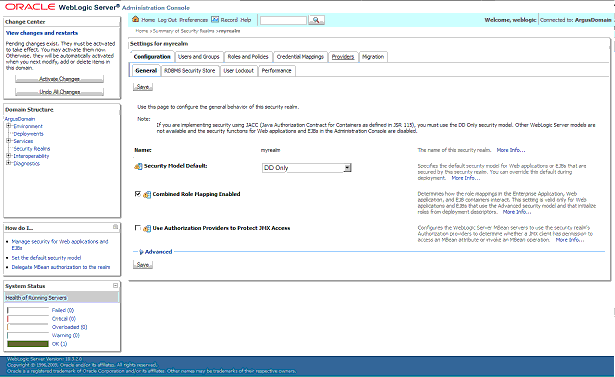Minimize the How do I panel
Screen dimensions: 615x377
pos(115,227)
